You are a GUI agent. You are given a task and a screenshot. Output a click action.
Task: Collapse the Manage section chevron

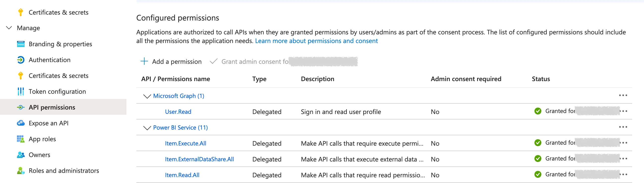coord(9,28)
